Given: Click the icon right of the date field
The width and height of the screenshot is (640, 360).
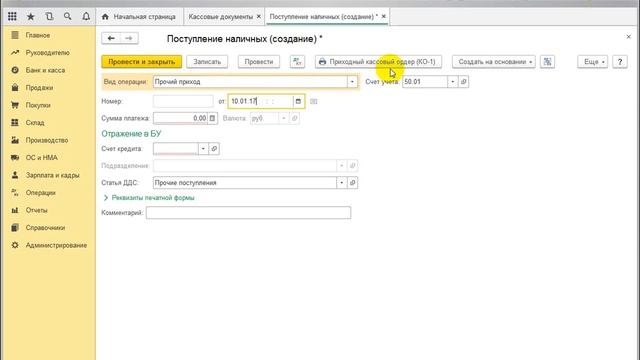Looking at the screenshot, I should 313,101.
